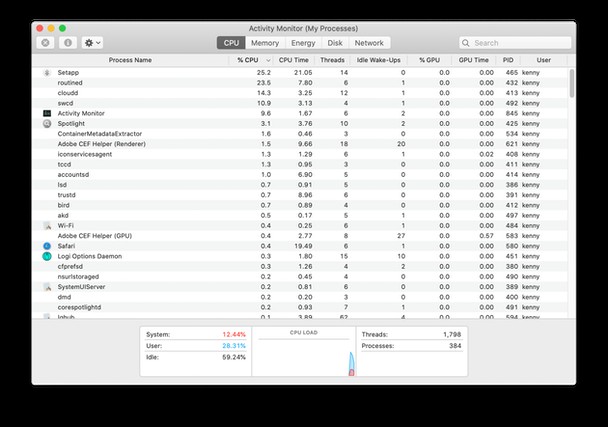This screenshot has height=427, width=608.
Task: Select the Safari process icon
Action: [47, 246]
